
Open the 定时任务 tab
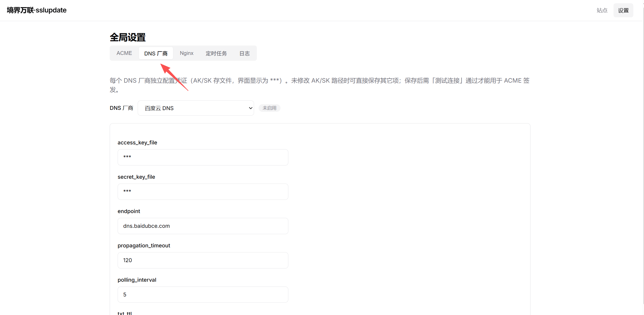(x=216, y=53)
